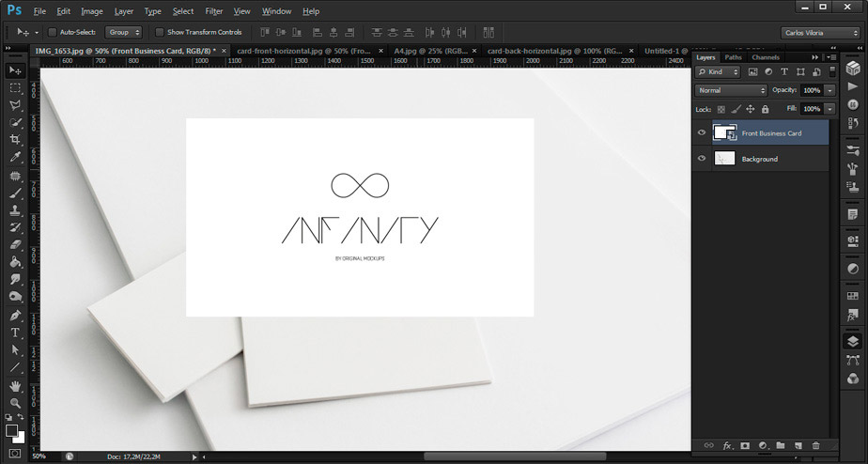Select the Line tool
The height and width of the screenshot is (464, 868).
pyautogui.click(x=15, y=367)
